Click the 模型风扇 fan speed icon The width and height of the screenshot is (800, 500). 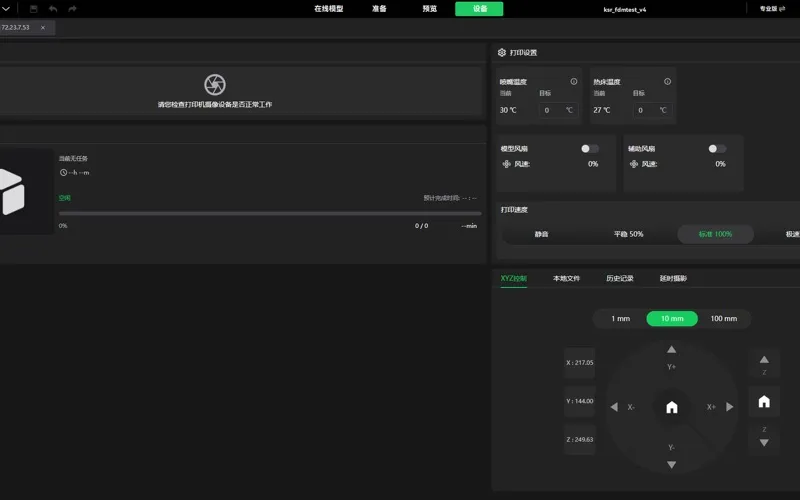[506, 164]
